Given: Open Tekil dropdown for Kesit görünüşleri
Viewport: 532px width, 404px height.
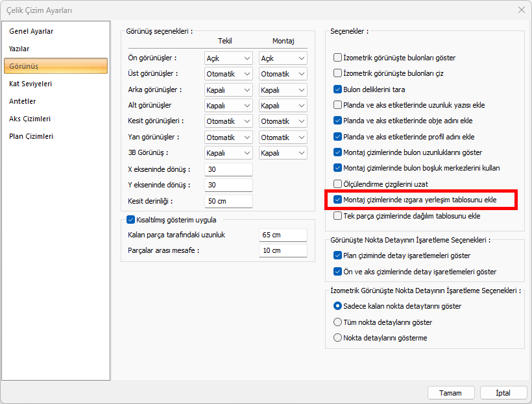Looking at the screenshot, I should tap(228, 121).
